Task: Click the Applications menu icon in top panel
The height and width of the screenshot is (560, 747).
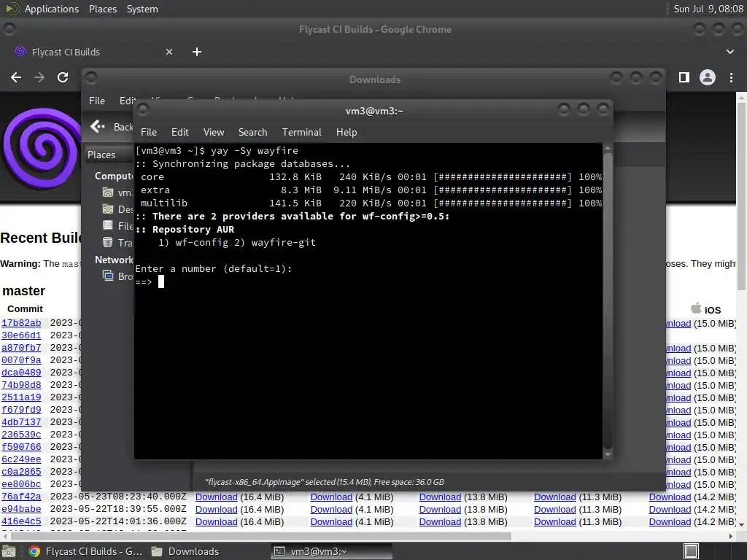Action: tap(12, 9)
